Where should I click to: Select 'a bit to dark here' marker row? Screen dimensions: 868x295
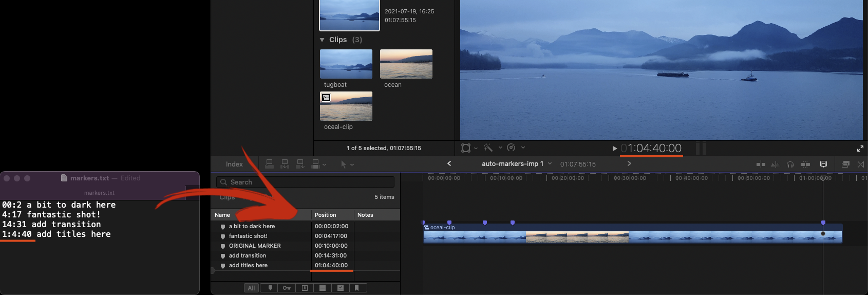(x=306, y=226)
